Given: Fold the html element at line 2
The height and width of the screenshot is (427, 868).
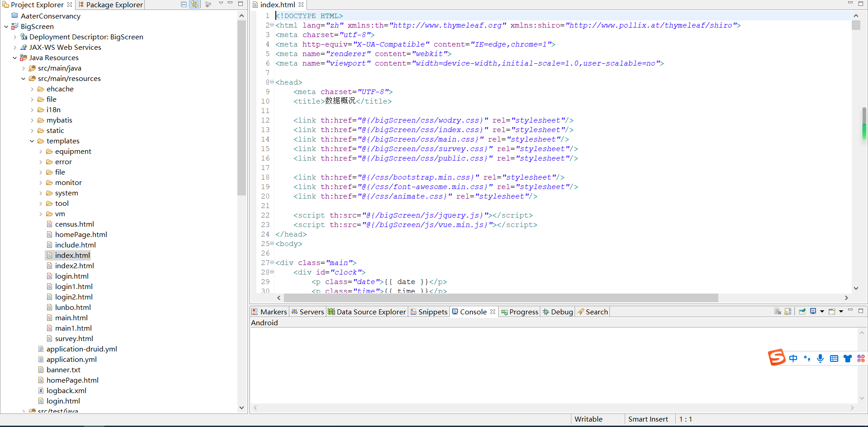Looking at the screenshot, I should tap(272, 25).
